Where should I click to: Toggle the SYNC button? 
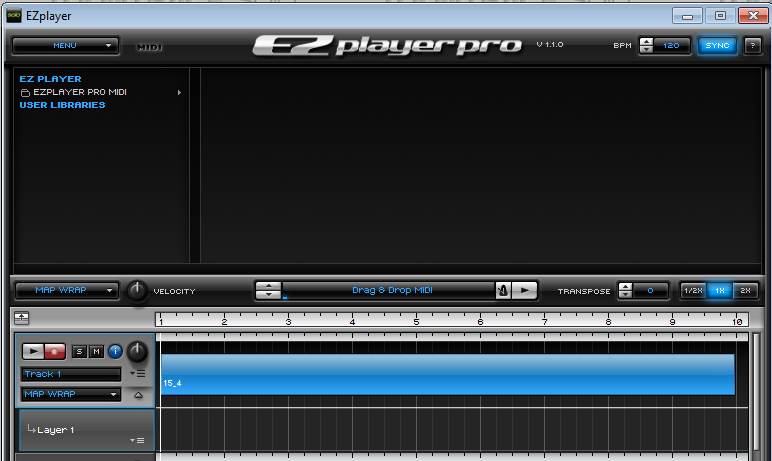coord(717,45)
